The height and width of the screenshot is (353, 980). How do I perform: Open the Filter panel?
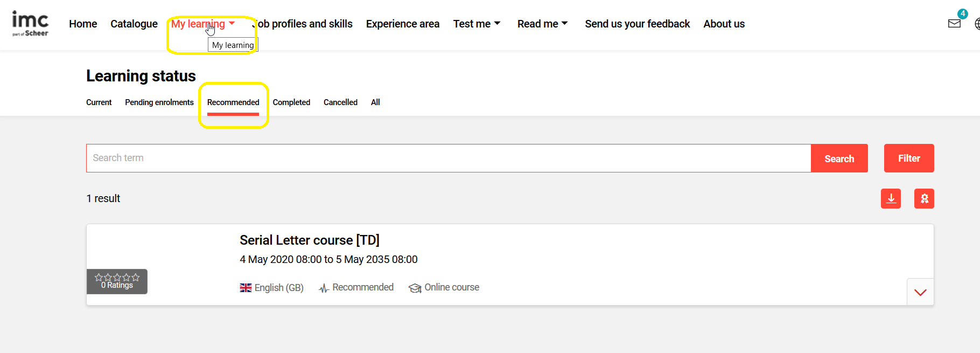(908, 158)
